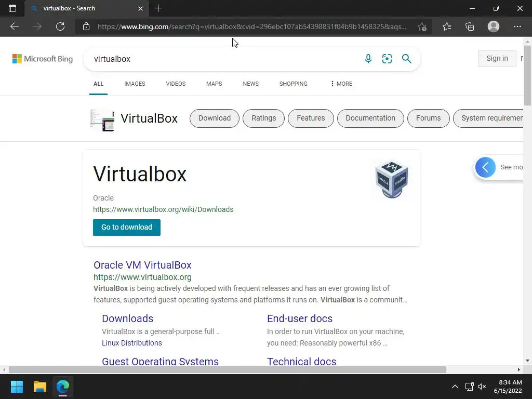Reload the page with the Refresh icon

[60, 26]
